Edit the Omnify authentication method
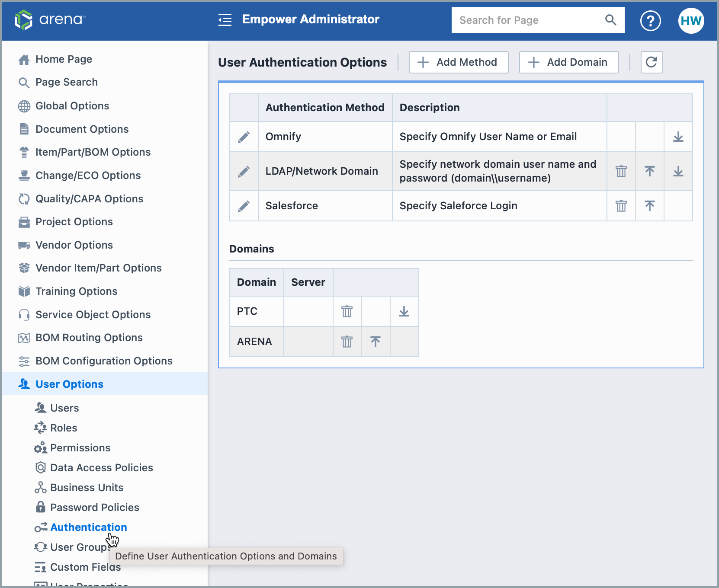 tap(244, 137)
